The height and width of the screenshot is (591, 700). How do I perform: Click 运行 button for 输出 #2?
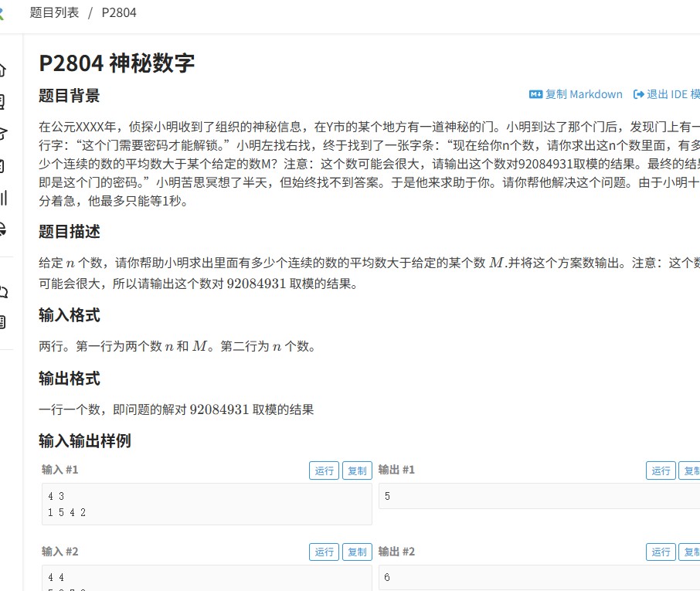coord(661,552)
